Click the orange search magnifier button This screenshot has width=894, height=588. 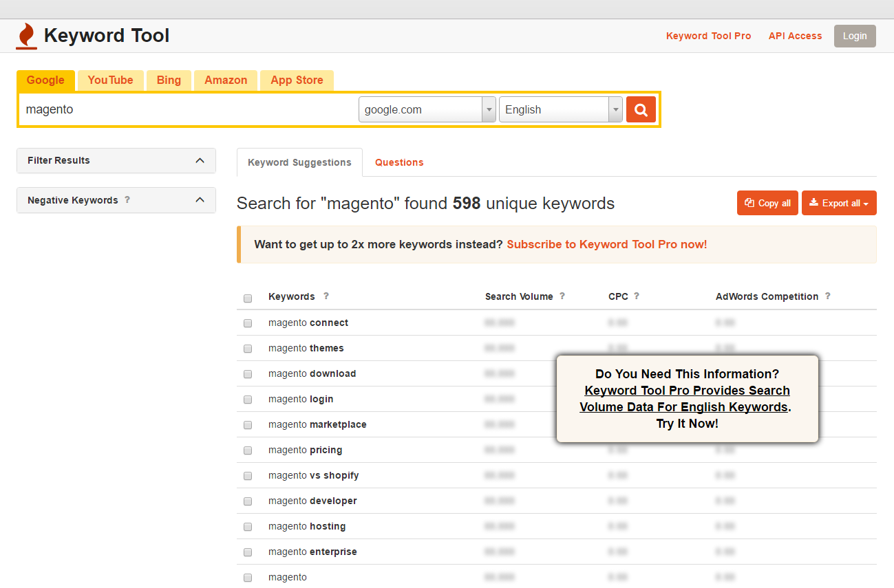click(641, 109)
